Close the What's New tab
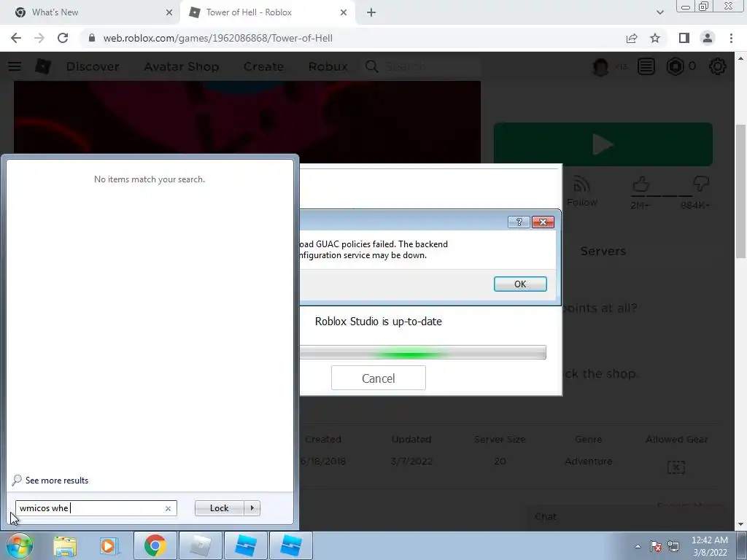 click(169, 12)
